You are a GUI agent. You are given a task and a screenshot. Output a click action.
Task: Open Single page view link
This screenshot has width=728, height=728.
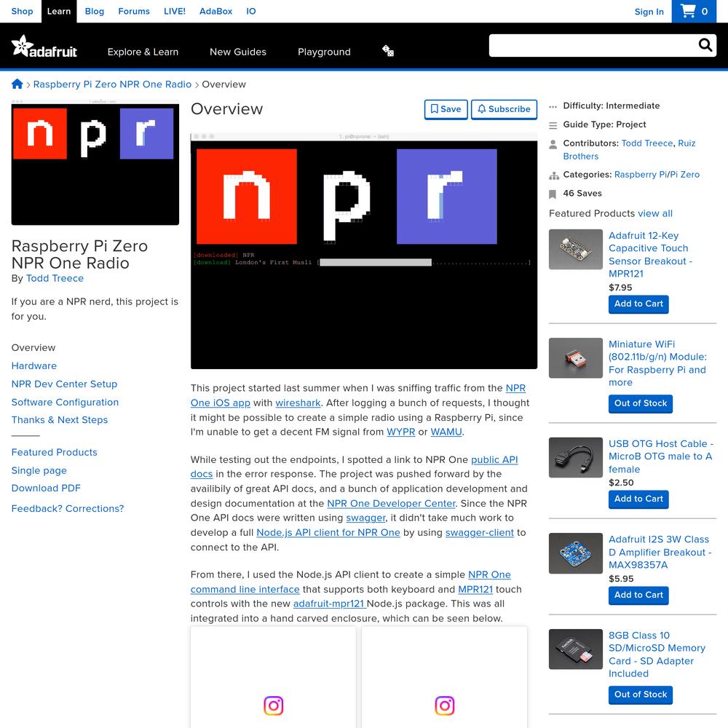(x=39, y=470)
